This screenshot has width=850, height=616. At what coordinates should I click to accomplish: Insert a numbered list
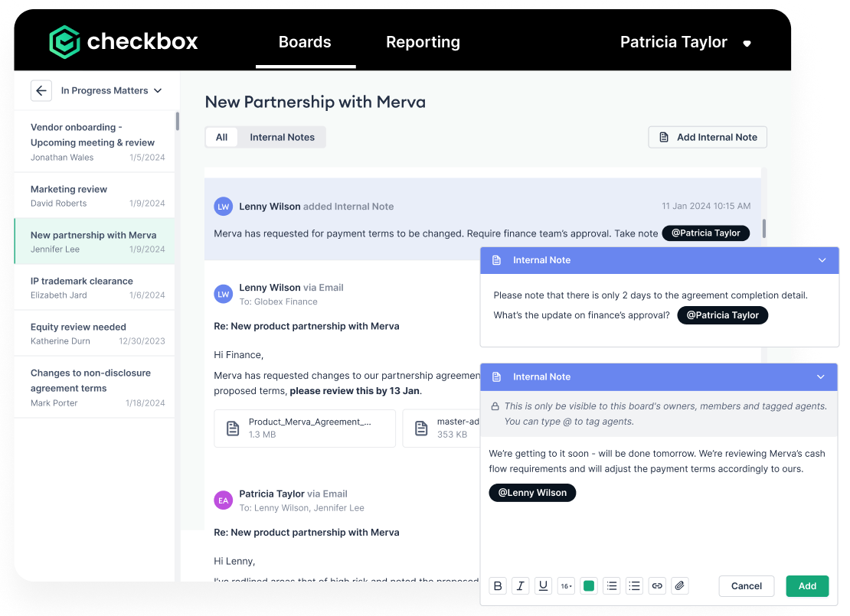point(612,585)
